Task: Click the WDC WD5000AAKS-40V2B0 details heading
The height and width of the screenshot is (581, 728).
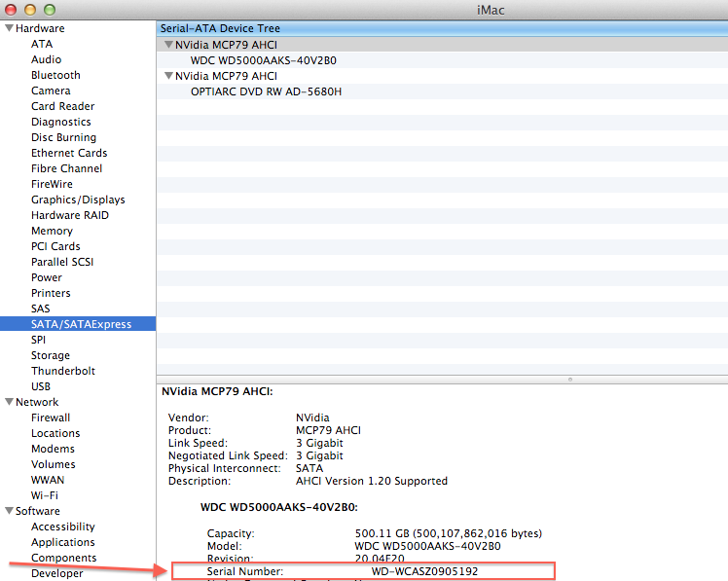Action: coord(279,507)
